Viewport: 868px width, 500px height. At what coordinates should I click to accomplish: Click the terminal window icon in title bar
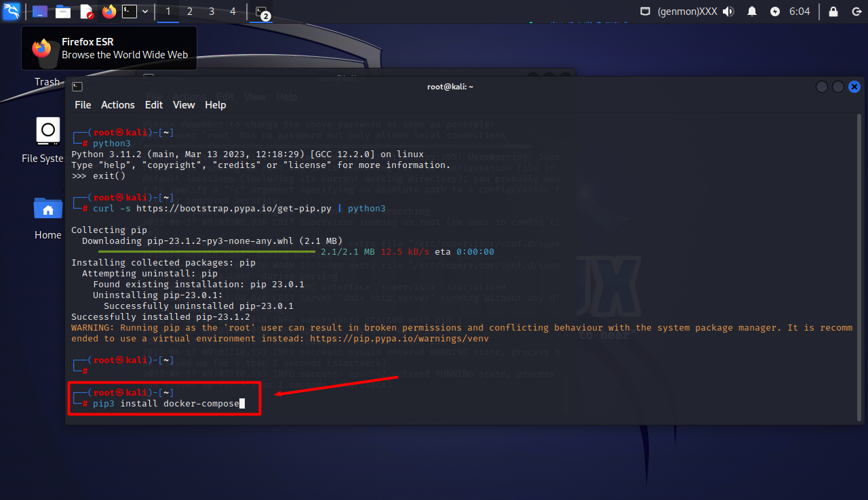(77, 87)
